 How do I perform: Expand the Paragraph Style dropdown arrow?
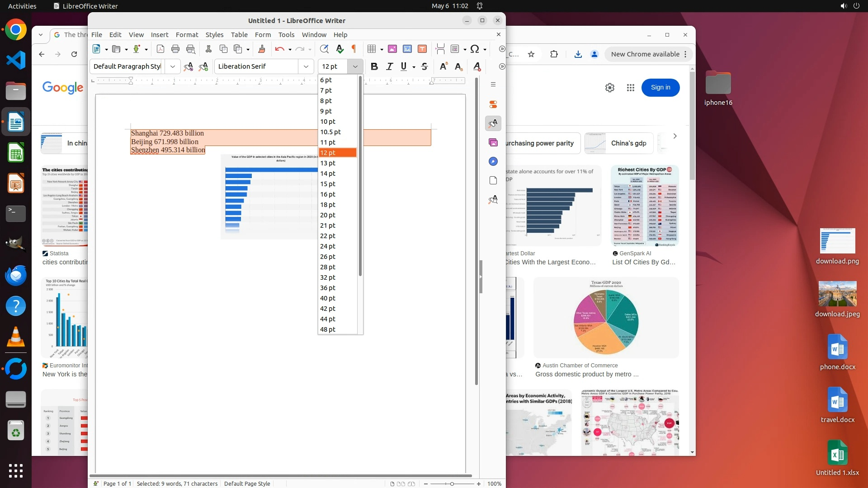173,66
